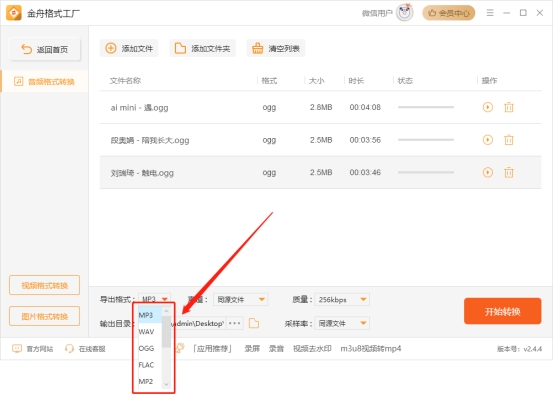This screenshot has height=395, width=554.
Task: Select the 刘瑞琦 - 触电.ogg file name
Action: (x=142, y=173)
